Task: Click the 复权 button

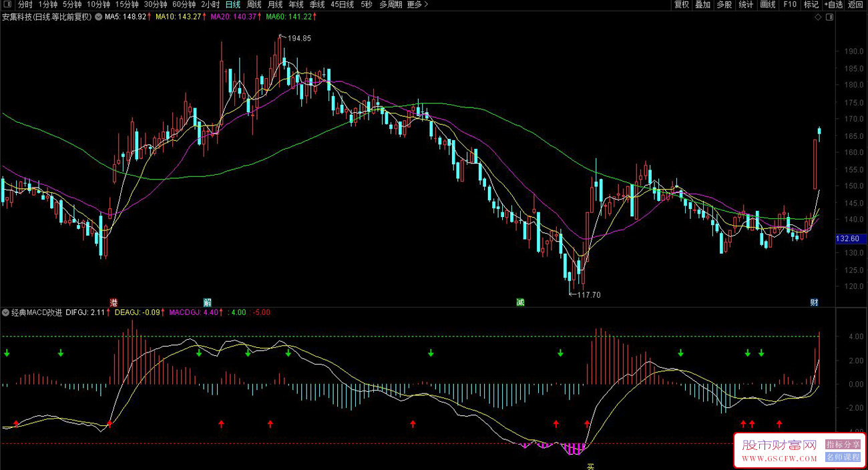Action: (x=682, y=5)
